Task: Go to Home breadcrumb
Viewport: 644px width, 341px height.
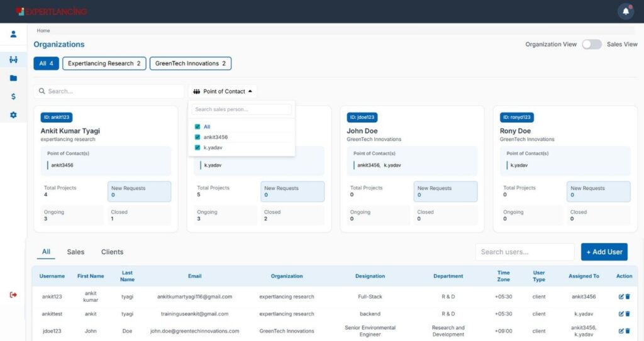Action: 43,30
